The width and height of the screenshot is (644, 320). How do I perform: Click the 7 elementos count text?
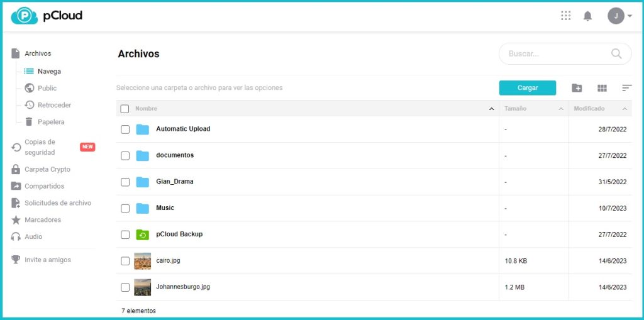click(139, 311)
